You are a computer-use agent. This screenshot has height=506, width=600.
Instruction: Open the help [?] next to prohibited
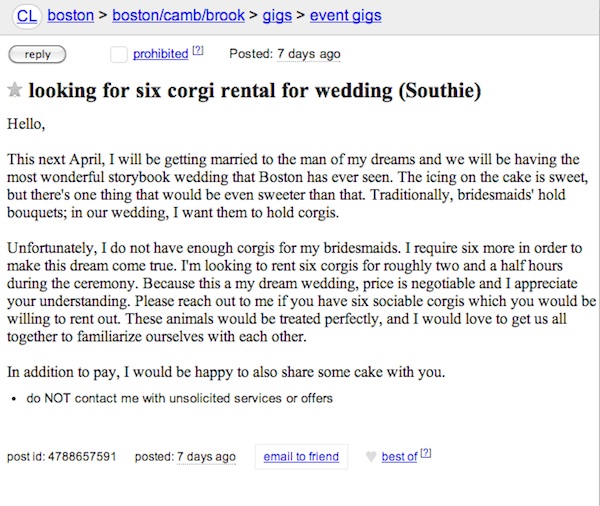(197, 50)
